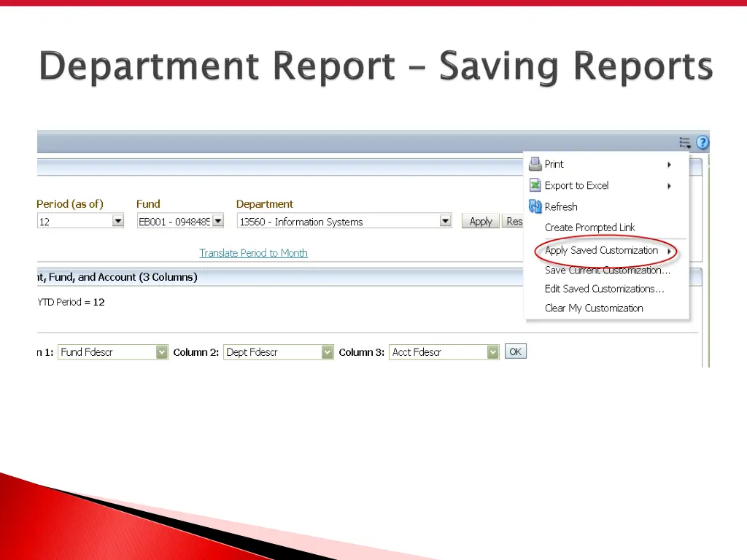
Task: Click the partially hidden Reset button
Action: pyautogui.click(x=513, y=222)
